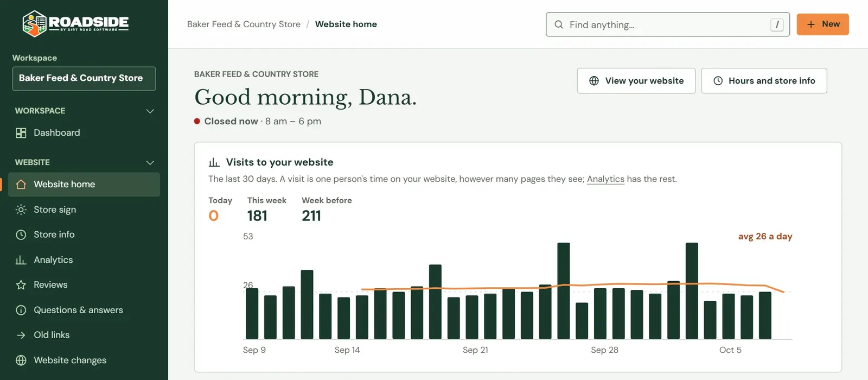The image size is (868, 380).
Task: Click Baker Feed & Country Store breadcrumb
Action: [244, 24]
